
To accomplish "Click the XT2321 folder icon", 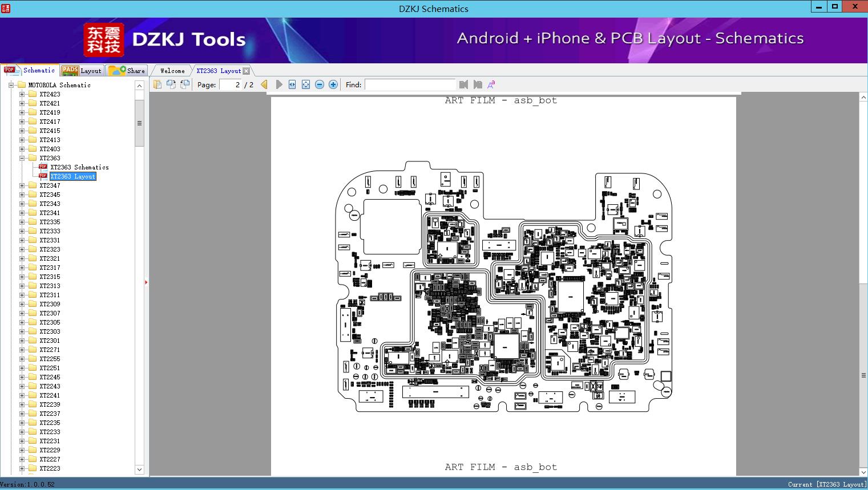I will click(33, 258).
